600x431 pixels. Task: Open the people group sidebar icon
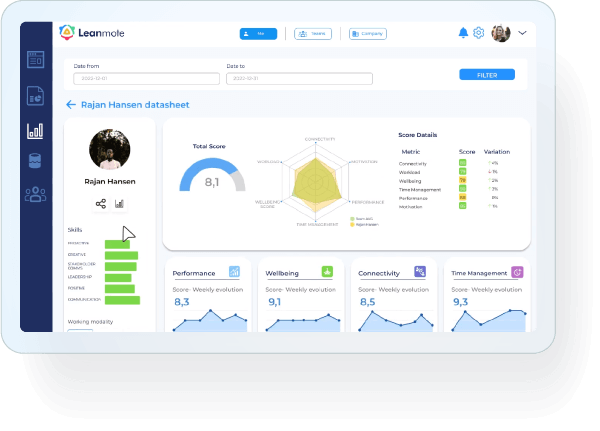pyautogui.click(x=35, y=195)
